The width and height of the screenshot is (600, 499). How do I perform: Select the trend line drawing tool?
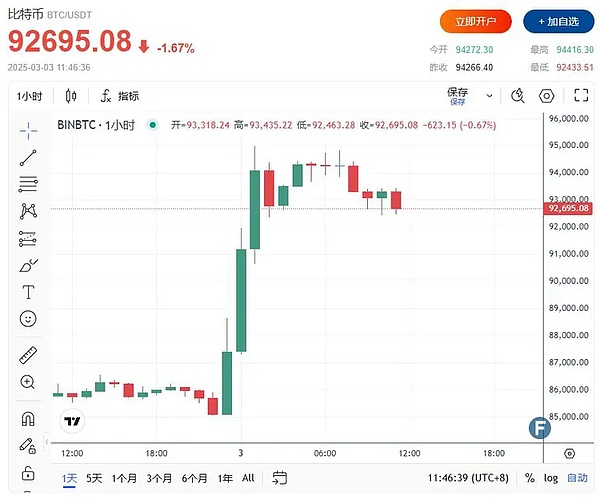(x=28, y=157)
